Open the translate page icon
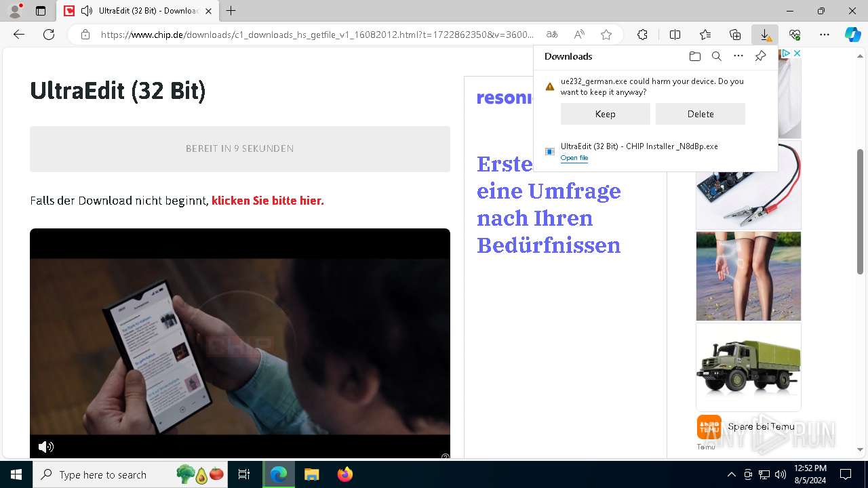 [552, 35]
